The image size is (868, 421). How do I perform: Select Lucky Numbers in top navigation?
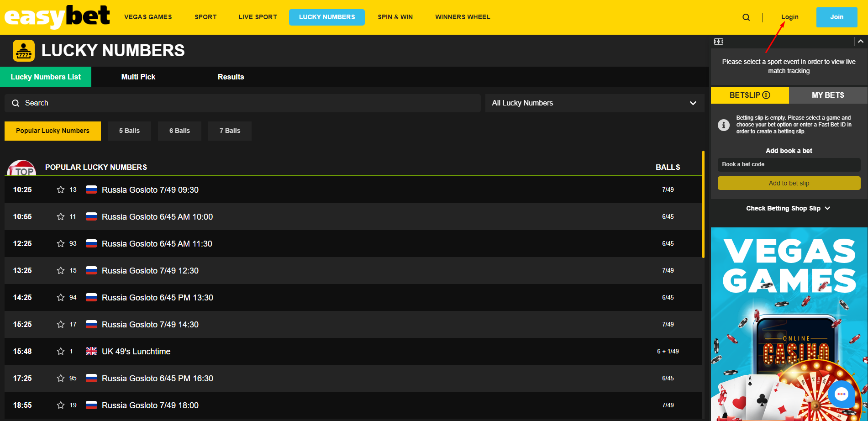pyautogui.click(x=327, y=17)
